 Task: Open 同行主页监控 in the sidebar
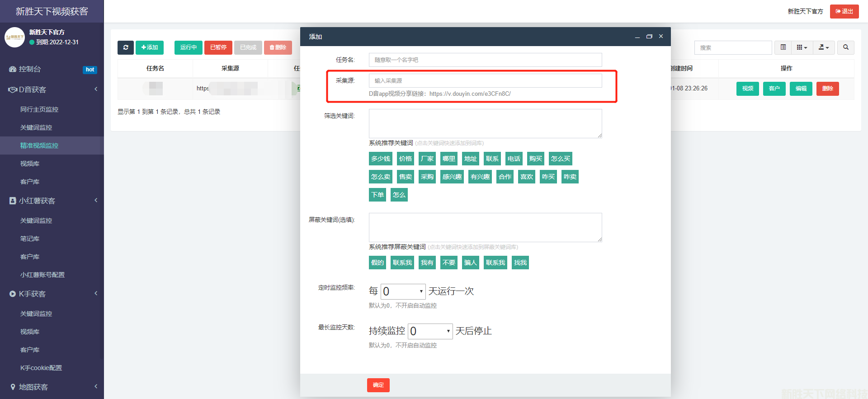coord(39,109)
